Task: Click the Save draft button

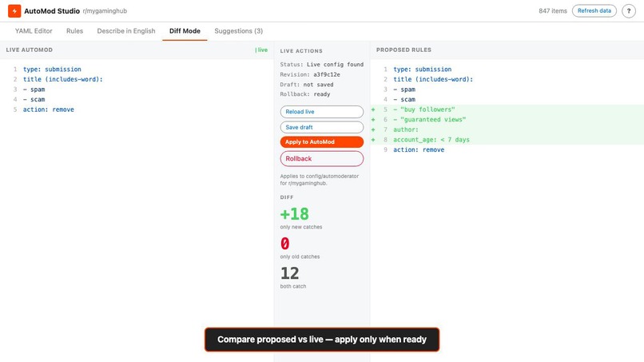Action: pos(321,127)
